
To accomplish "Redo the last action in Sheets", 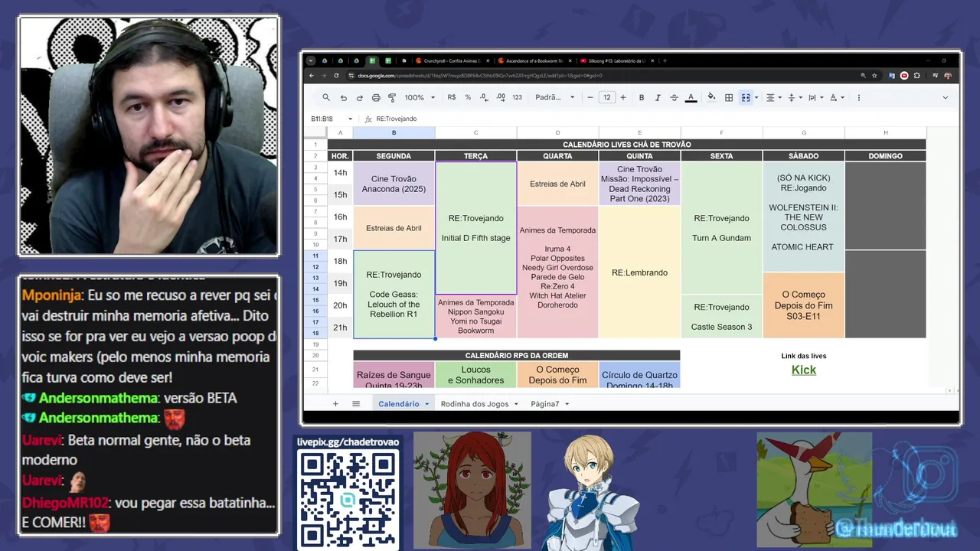I will click(x=359, y=97).
